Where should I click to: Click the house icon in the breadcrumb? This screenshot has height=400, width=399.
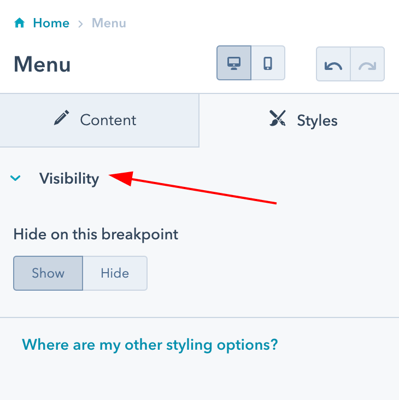click(x=20, y=23)
